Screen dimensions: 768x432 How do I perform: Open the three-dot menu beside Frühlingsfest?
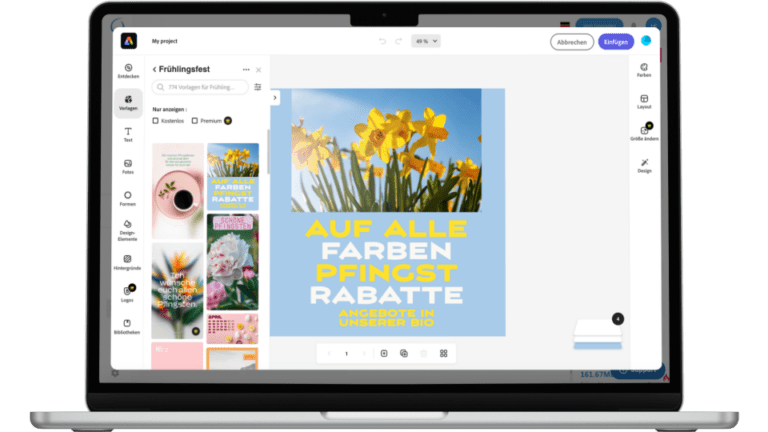[x=246, y=69]
